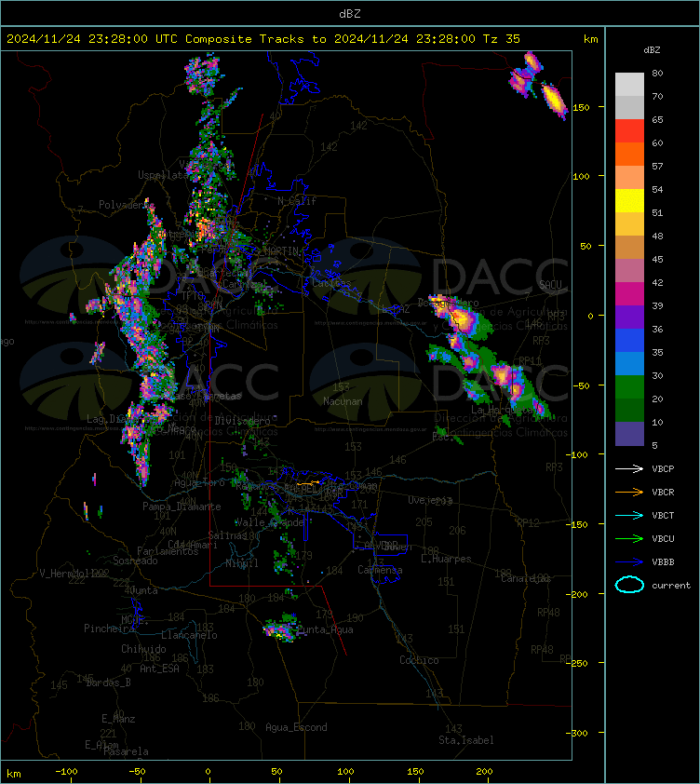The width and height of the screenshot is (700, 784).
Task: Click the N_Calif map label
Action: tap(297, 201)
